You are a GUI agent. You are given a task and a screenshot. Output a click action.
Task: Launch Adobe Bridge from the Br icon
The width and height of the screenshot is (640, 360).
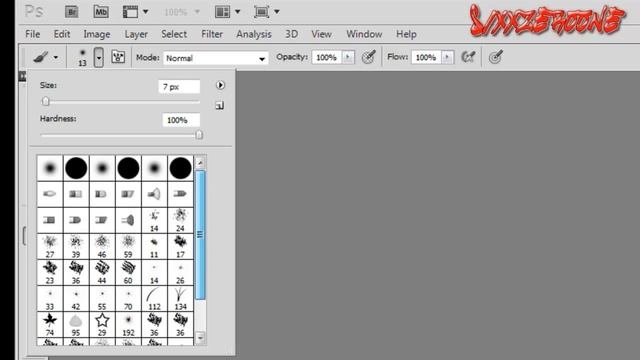pos(72,12)
